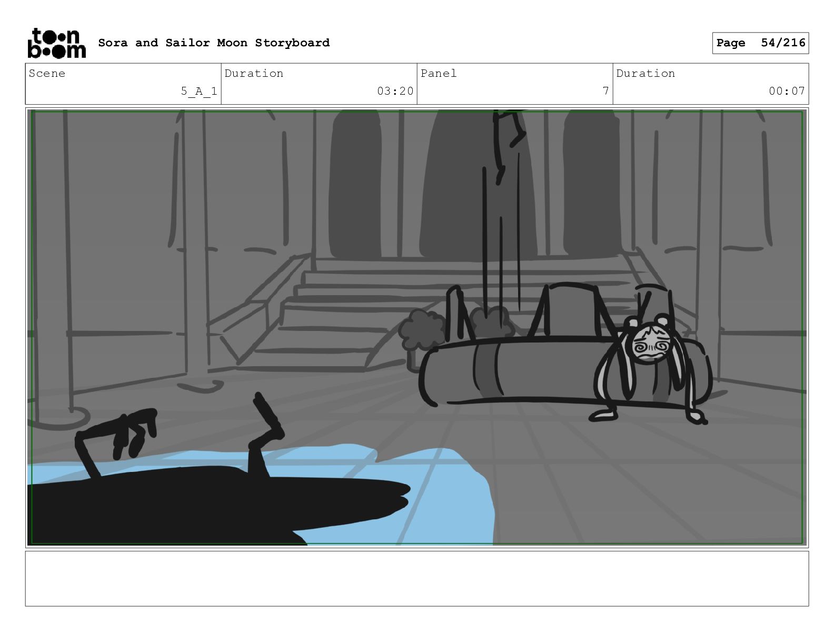Click the Duration label for the 03:20 value
Viewport: 834px width, 644px height.
254,74
